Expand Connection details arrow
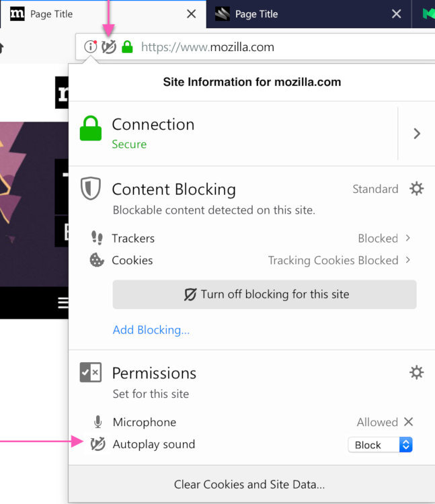Viewport: 435px width, 504px height. click(x=417, y=134)
